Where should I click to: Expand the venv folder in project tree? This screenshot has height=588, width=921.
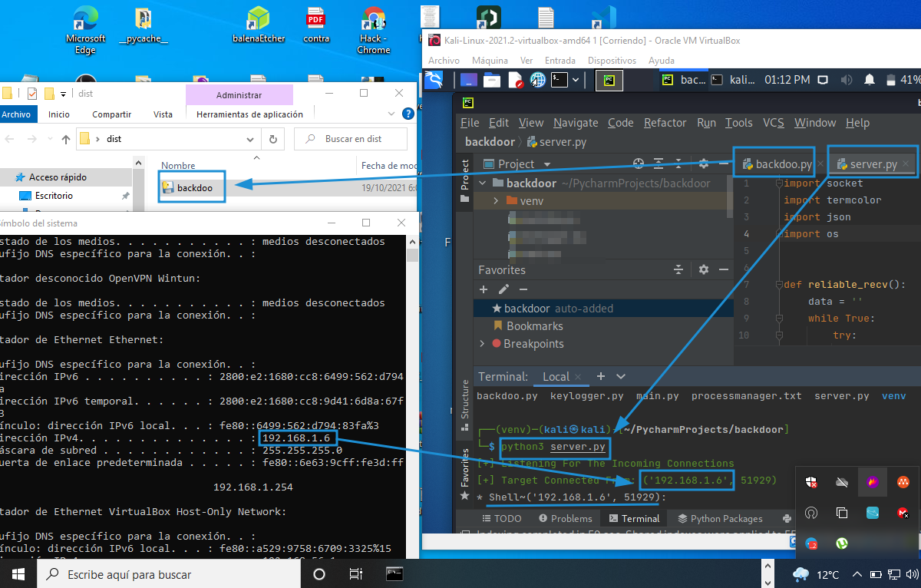pos(496,200)
